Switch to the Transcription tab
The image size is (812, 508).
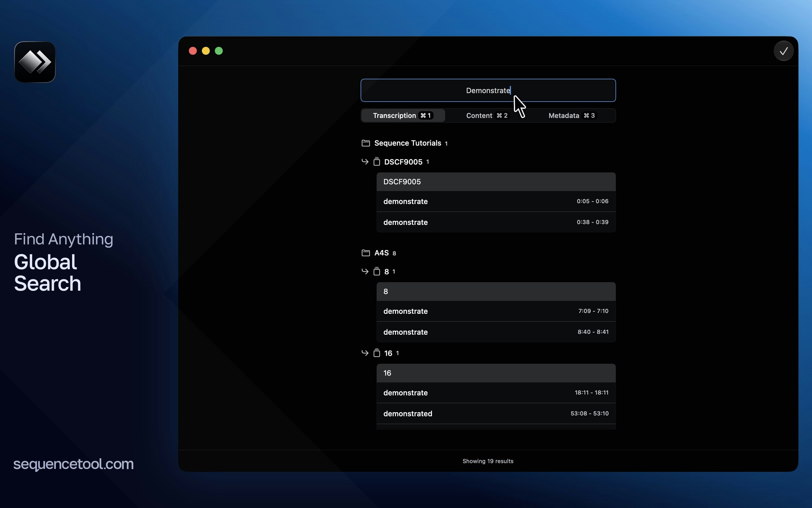tap(403, 116)
